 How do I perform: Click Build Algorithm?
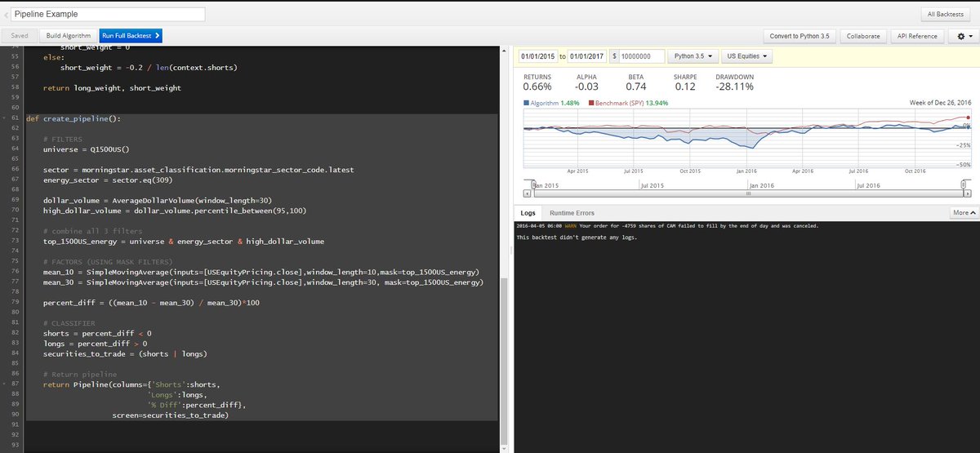[x=69, y=36]
